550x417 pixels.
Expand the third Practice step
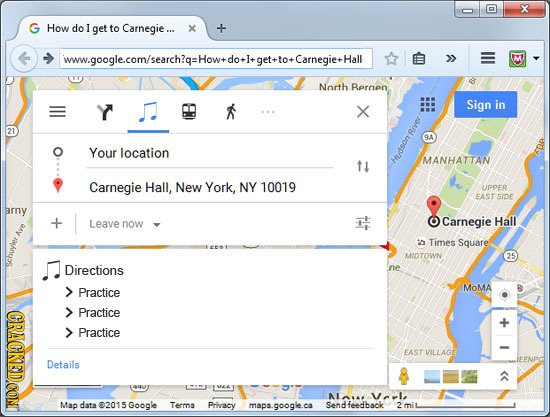click(93, 332)
